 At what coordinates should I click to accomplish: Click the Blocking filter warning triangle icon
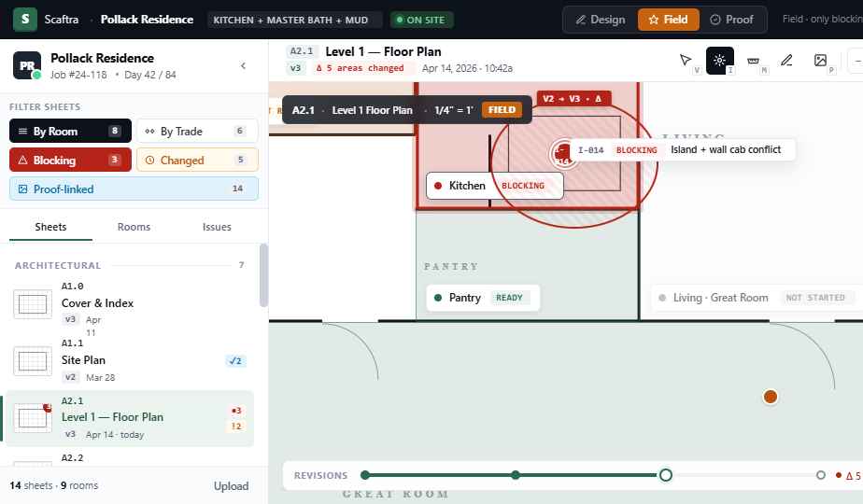(22, 161)
